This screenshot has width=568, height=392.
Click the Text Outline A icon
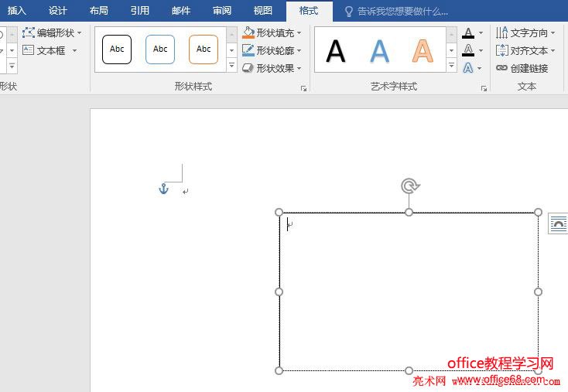click(468, 50)
